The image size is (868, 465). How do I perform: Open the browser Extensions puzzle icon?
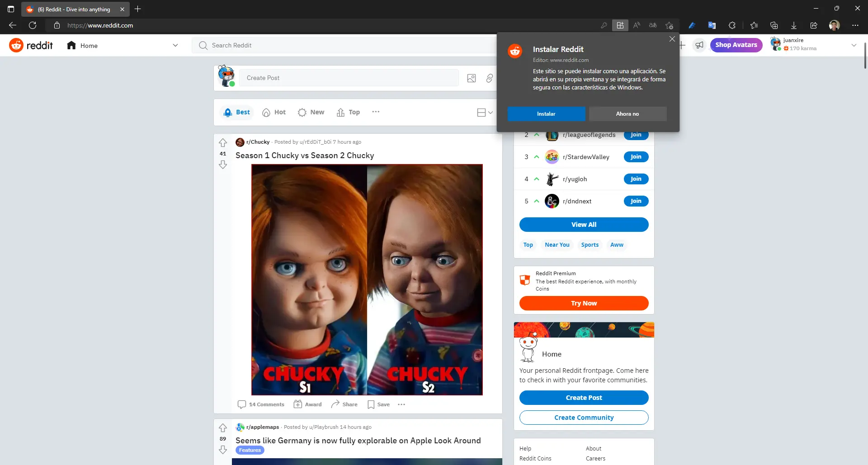coord(732,25)
